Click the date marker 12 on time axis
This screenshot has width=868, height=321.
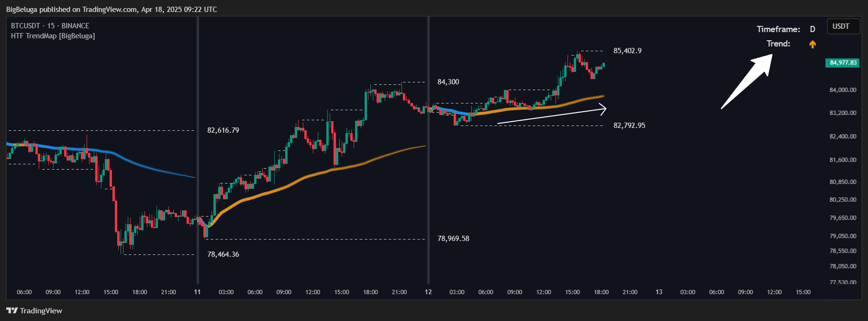428,292
